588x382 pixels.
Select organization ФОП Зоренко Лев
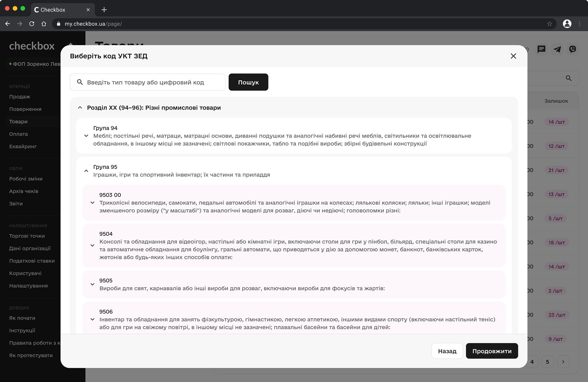pyautogui.click(x=35, y=64)
